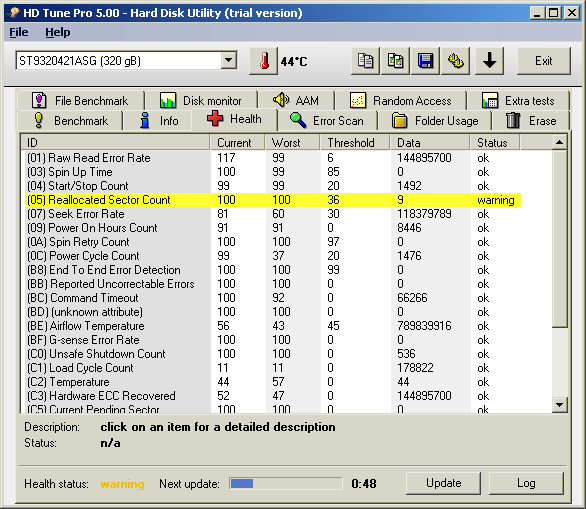
Task: Click the Data column header
Action: coord(430,142)
